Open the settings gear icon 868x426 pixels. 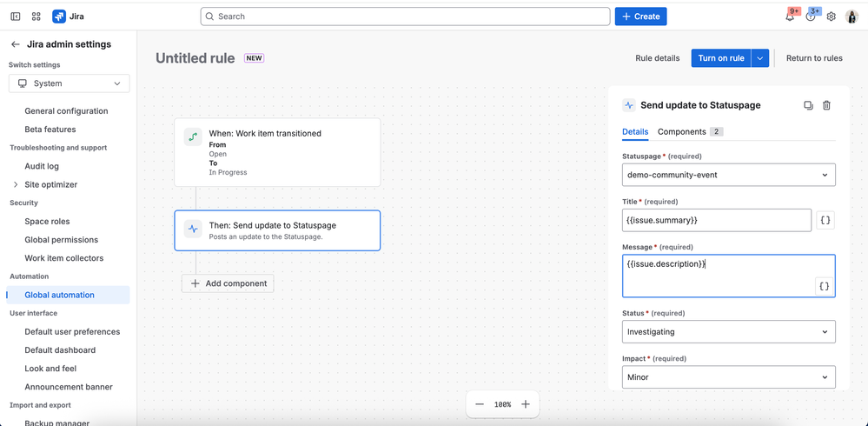(x=831, y=17)
